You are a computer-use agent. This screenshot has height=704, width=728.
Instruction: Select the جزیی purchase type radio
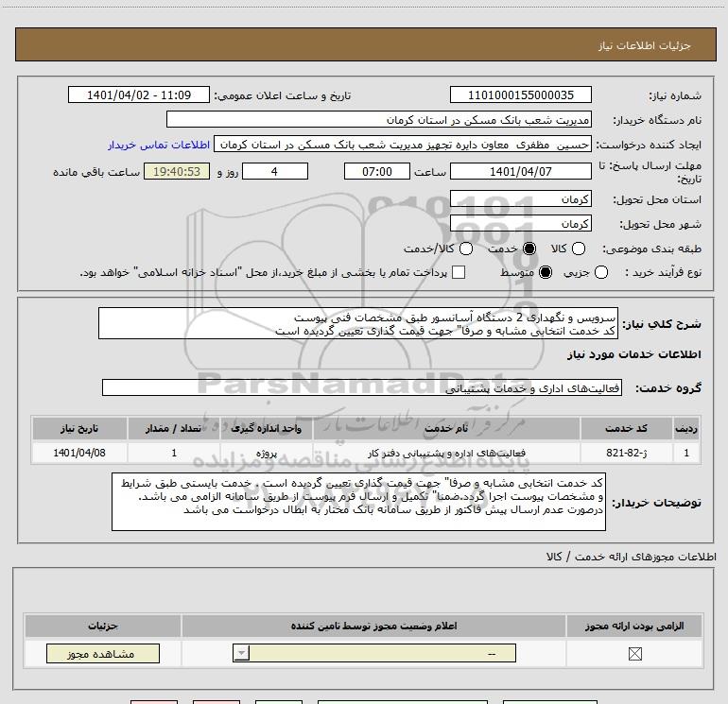tap(600, 272)
